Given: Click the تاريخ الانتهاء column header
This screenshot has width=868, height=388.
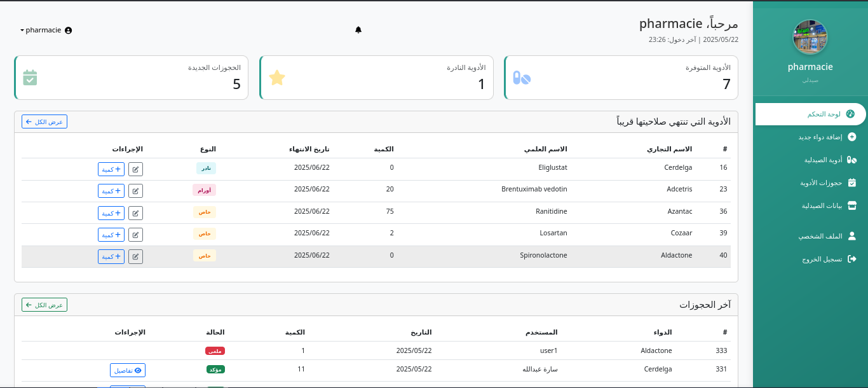Looking at the screenshot, I should pyautogui.click(x=309, y=149).
